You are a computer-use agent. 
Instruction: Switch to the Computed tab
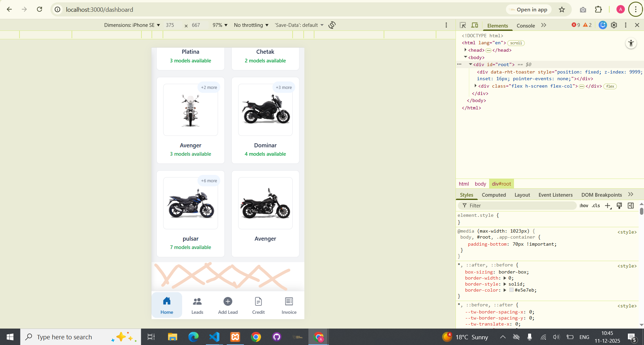493,195
